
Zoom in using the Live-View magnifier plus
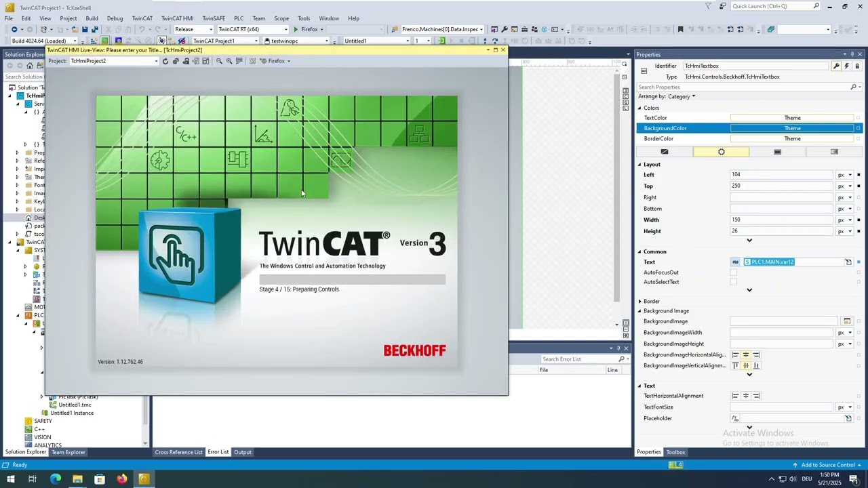tap(229, 61)
